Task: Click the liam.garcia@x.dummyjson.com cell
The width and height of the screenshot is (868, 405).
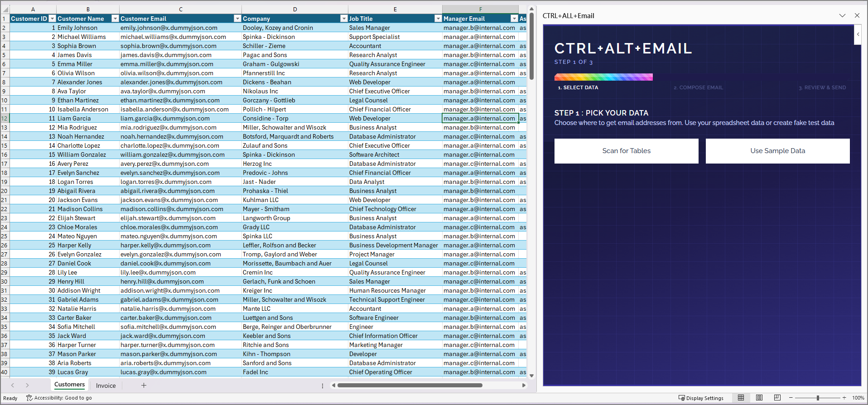Action: coord(181,118)
